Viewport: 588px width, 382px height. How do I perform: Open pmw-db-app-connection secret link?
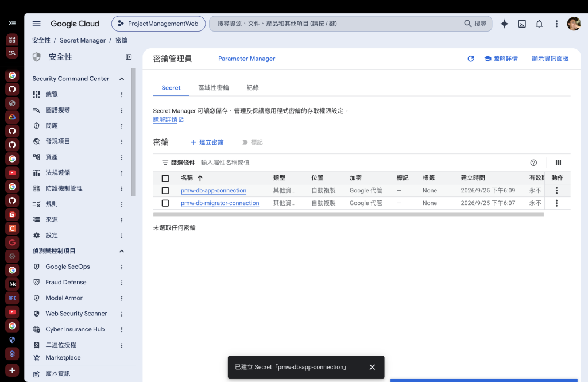(x=214, y=191)
